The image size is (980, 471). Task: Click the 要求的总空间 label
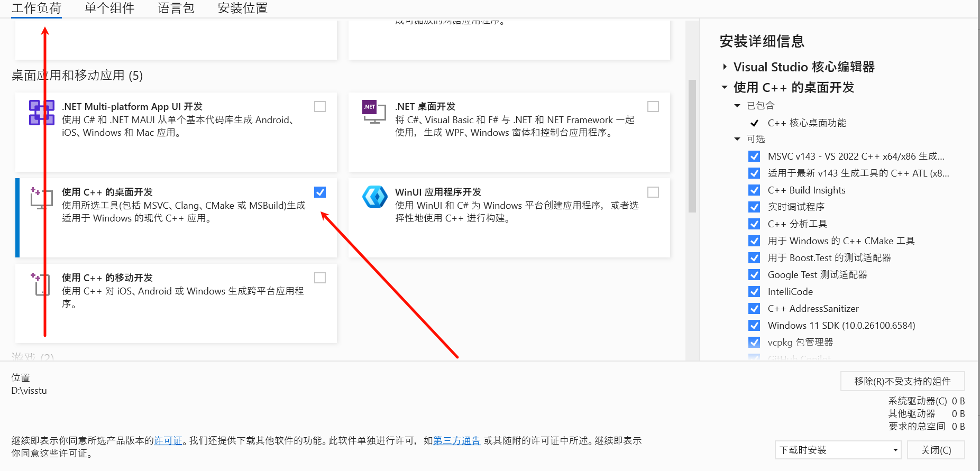pos(917,427)
